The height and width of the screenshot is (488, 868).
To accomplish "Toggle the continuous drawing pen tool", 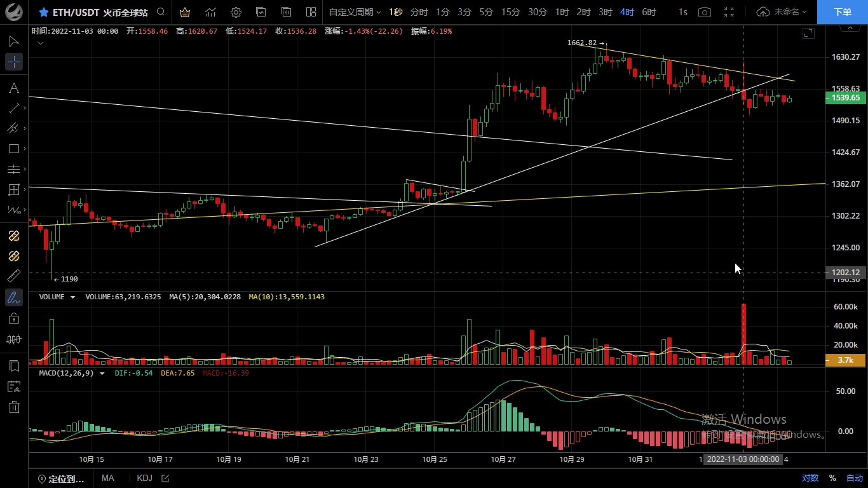I will pos(14,297).
